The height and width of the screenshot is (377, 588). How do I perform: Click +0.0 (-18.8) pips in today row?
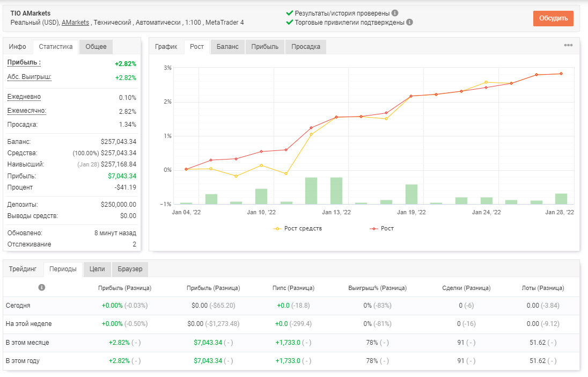[293, 305]
